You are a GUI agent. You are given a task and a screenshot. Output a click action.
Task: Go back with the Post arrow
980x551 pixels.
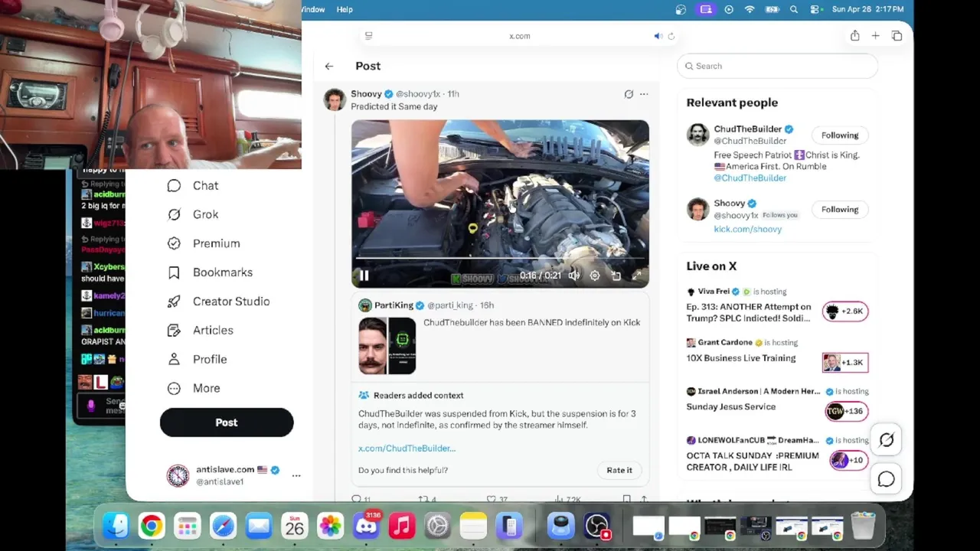pos(328,66)
